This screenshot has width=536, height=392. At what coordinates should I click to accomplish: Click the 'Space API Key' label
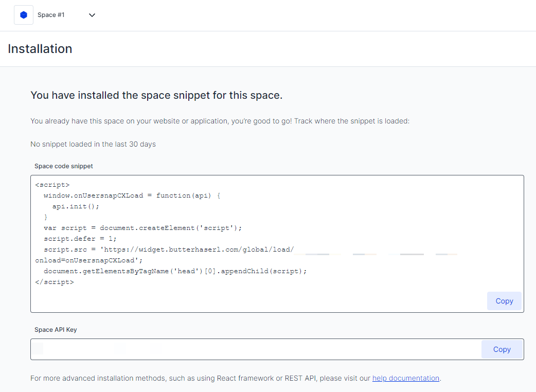pyautogui.click(x=56, y=330)
